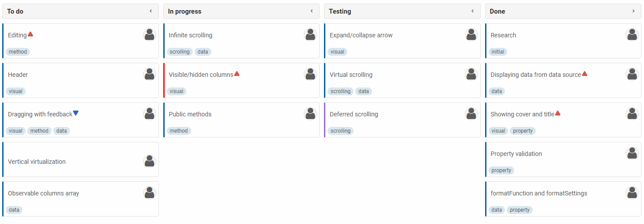
Task: Collapse the Testing column
Action: point(473,11)
